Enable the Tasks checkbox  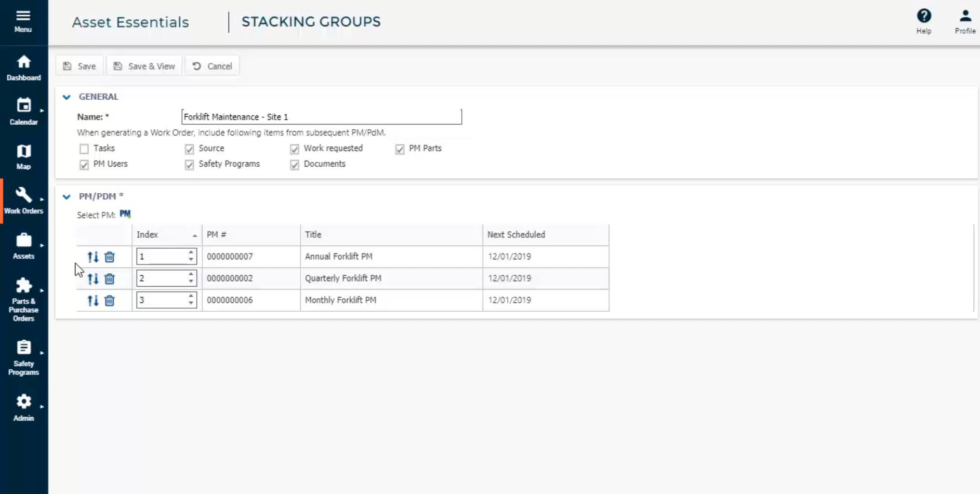84,149
